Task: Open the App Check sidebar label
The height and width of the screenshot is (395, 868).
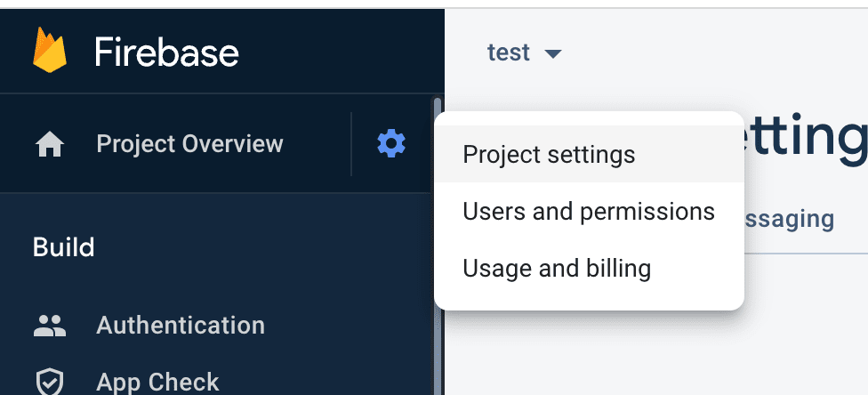Action: coord(157,383)
